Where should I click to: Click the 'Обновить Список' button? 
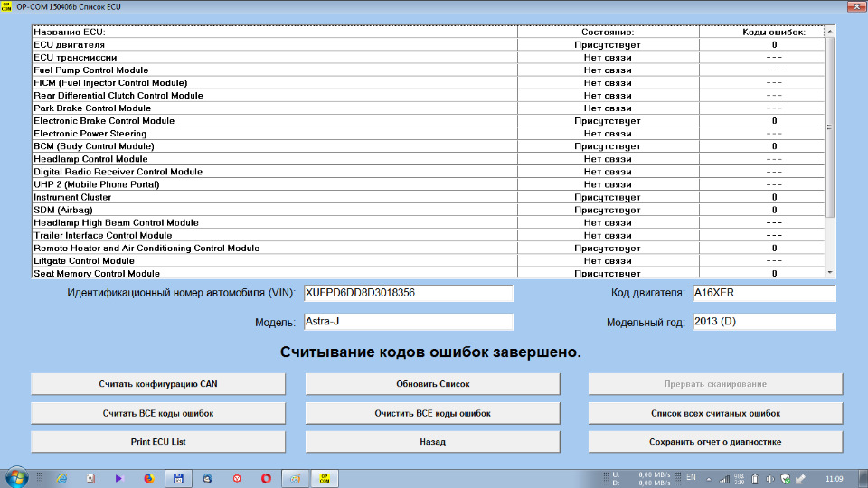pyautogui.click(x=433, y=384)
